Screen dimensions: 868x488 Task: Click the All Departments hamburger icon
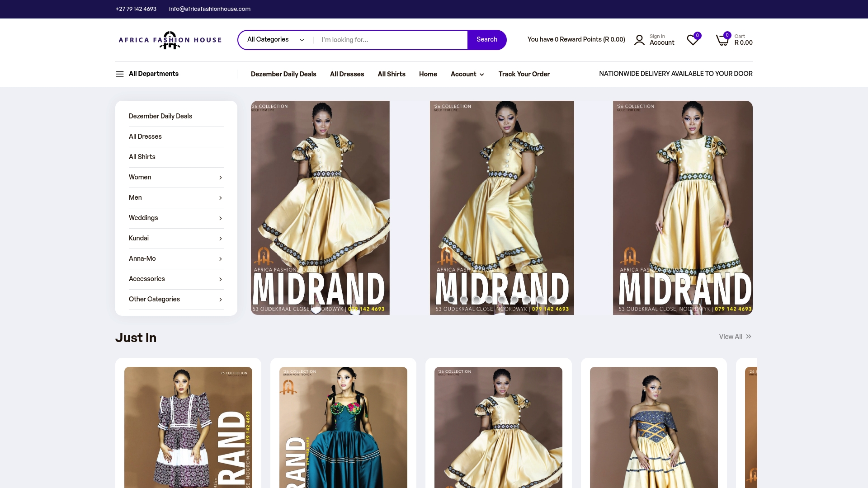[120, 74]
